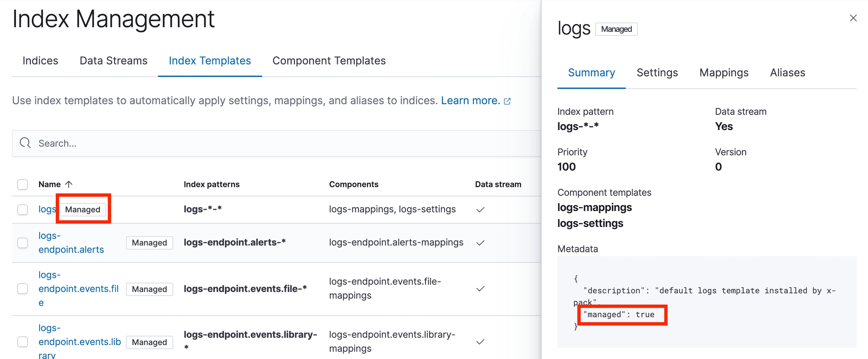This screenshot has width=868, height=359.
Task: Tick the logs-endpoint.events.file checkbox
Action: (x=23, y=289)
